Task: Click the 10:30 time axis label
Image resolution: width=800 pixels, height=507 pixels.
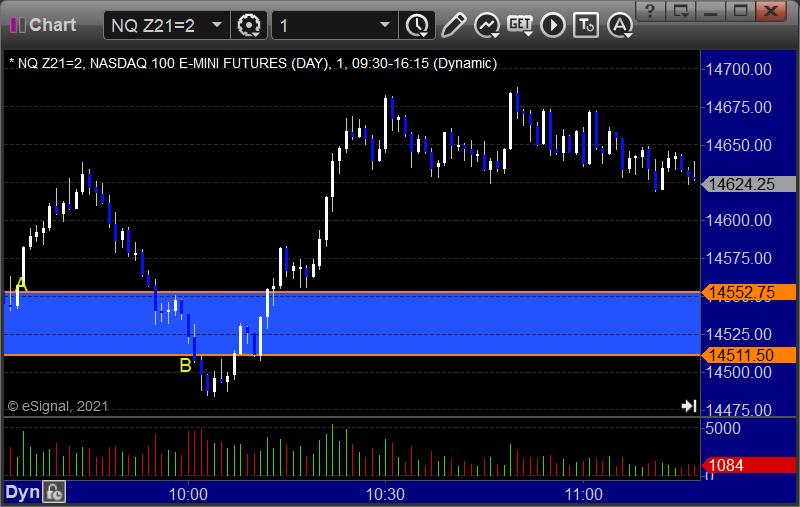Action: (385, 494)
